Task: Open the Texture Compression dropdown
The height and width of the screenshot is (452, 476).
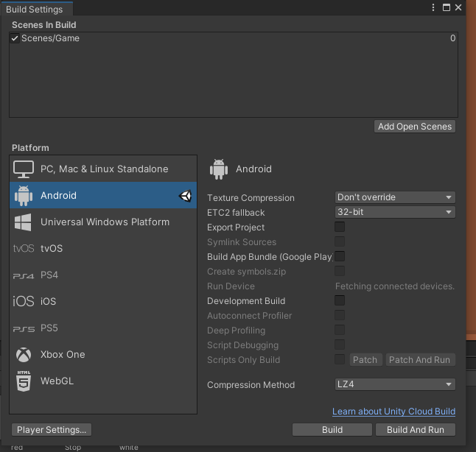Action: click(x=395, y=197)
